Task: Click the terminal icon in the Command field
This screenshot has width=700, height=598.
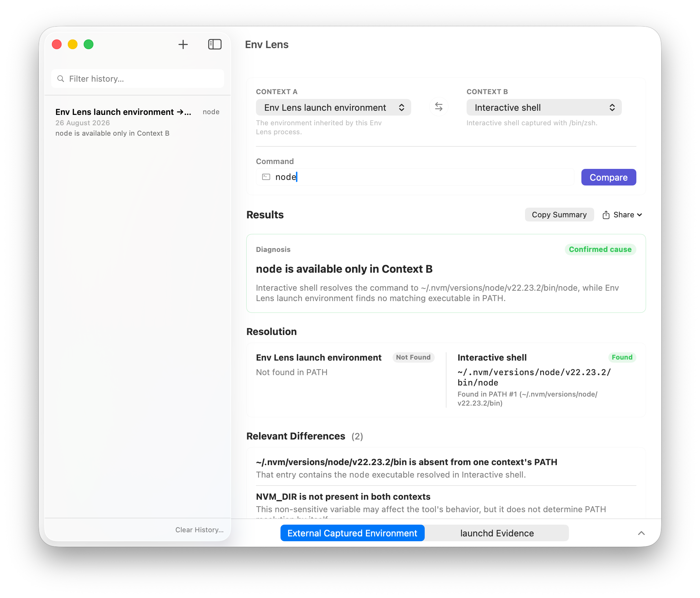Action: tap(266, 177)
